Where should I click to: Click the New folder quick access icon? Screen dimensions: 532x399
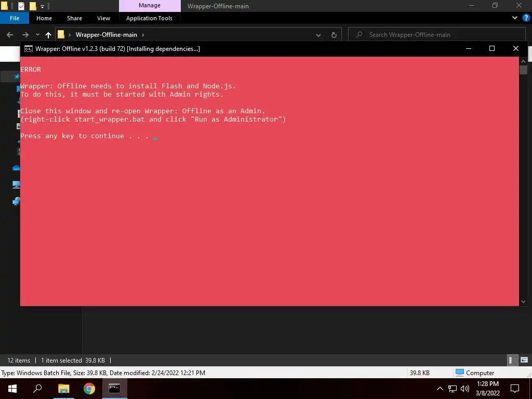tap(33, 6)
